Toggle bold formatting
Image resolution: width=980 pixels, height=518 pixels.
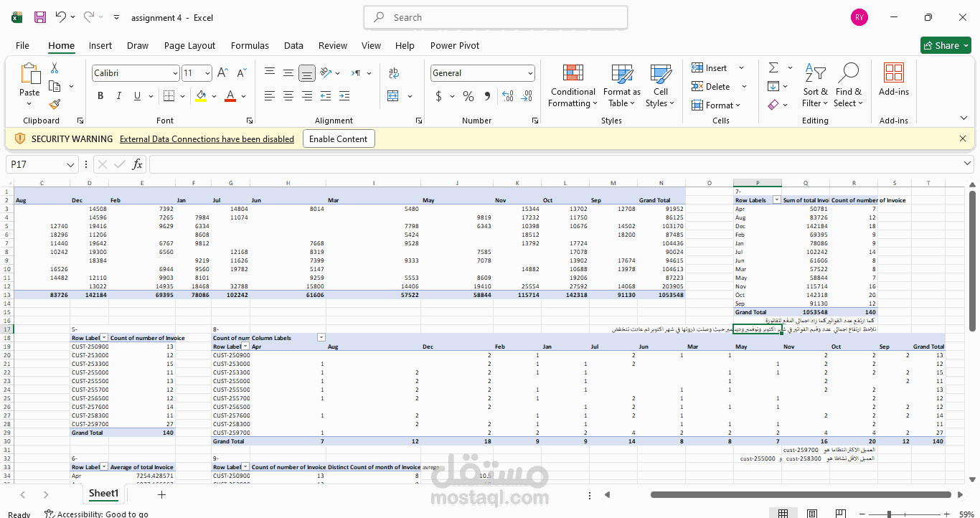click(x=100, y=95)
